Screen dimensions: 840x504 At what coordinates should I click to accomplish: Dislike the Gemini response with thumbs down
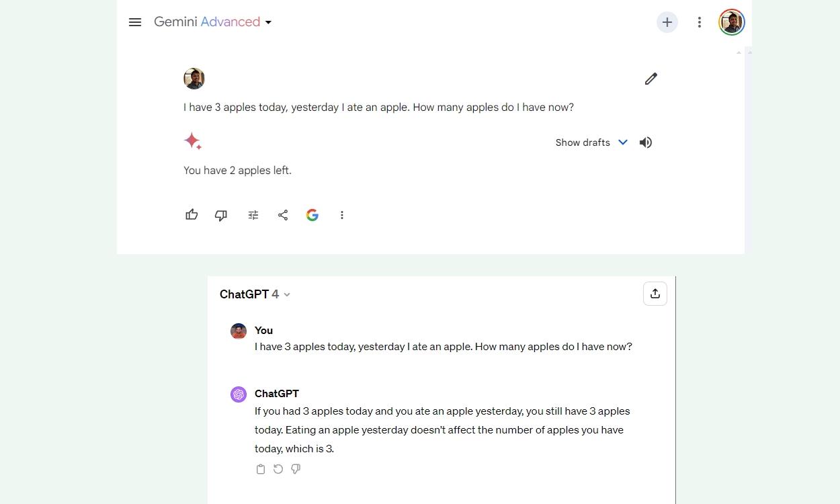click(x=221, y=215)
